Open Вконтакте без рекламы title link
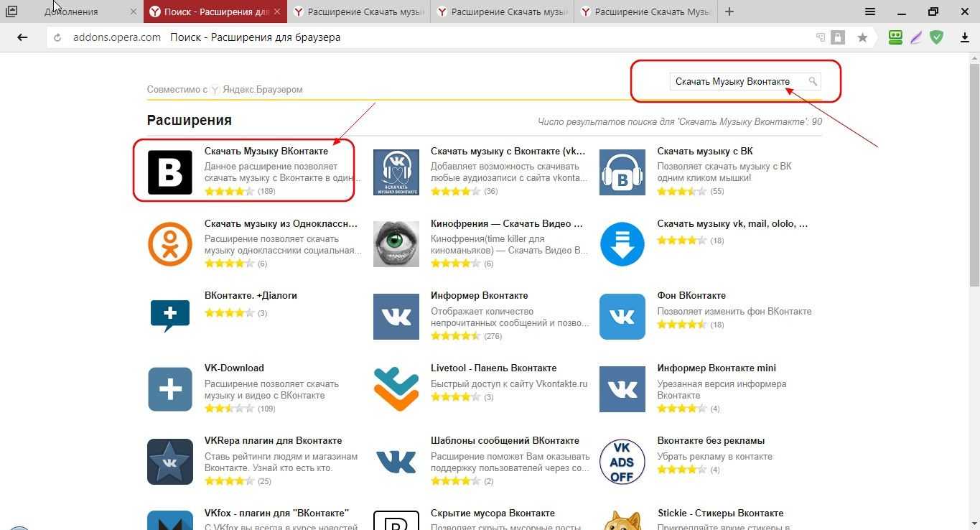Screen dimensions: 980x530 (711, 440)
